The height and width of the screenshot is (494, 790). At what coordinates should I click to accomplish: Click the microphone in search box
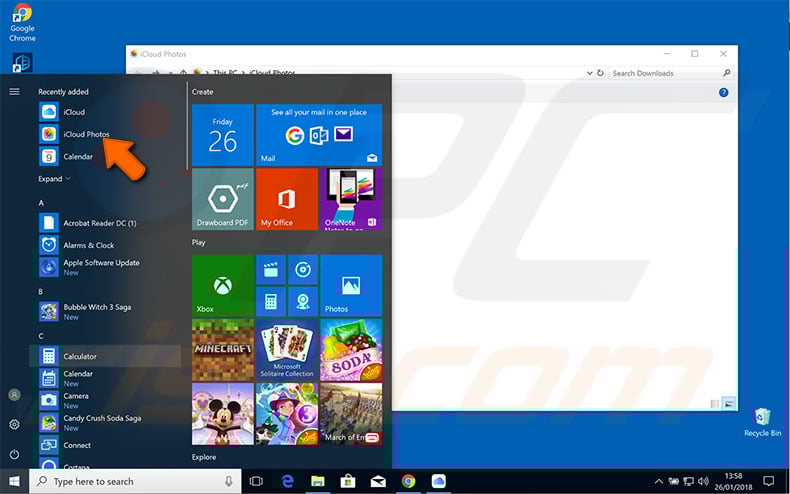point(229,481)
